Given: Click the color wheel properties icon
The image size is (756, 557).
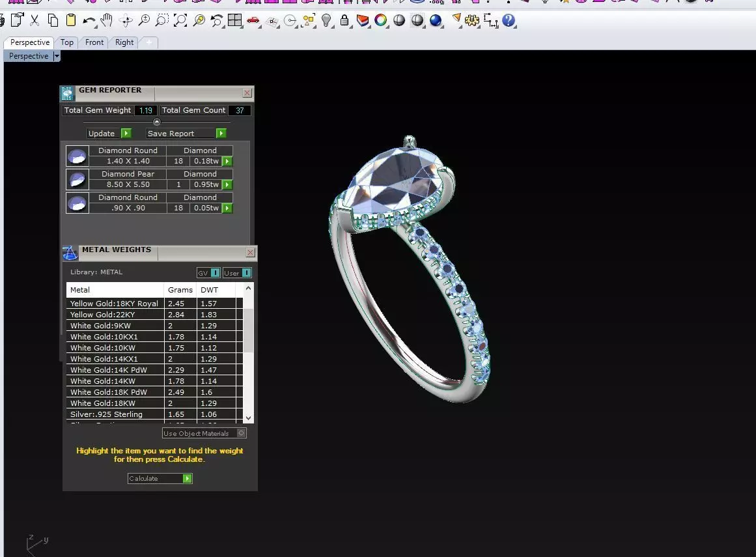Looking at the screenshot, I should 380,20.
